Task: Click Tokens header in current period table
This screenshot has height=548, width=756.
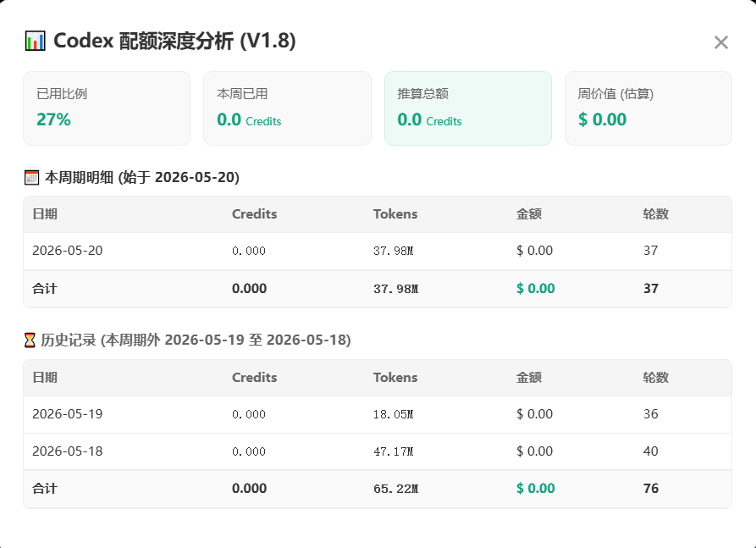Action: tap(395, 214)
